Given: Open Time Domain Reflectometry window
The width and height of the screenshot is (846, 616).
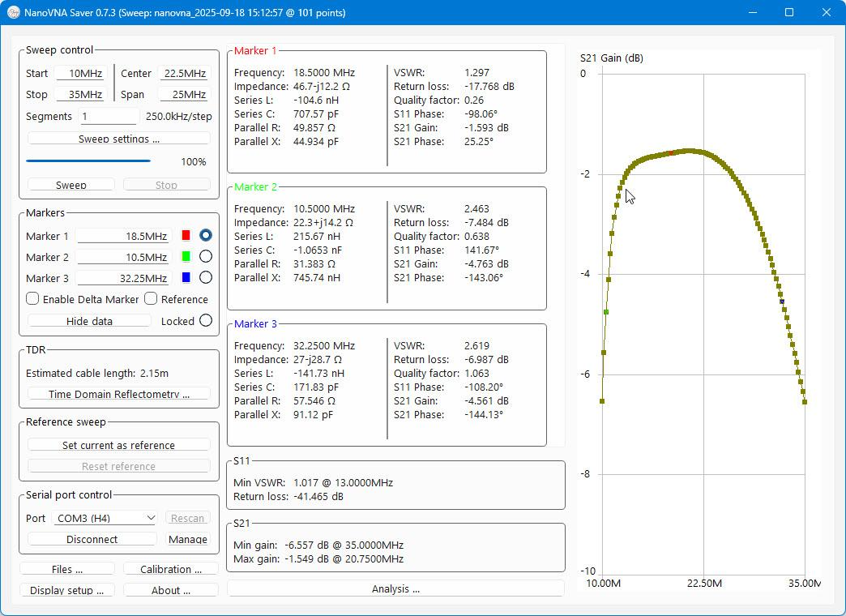Looking at the screenshot, I should (x=118, y=394).
